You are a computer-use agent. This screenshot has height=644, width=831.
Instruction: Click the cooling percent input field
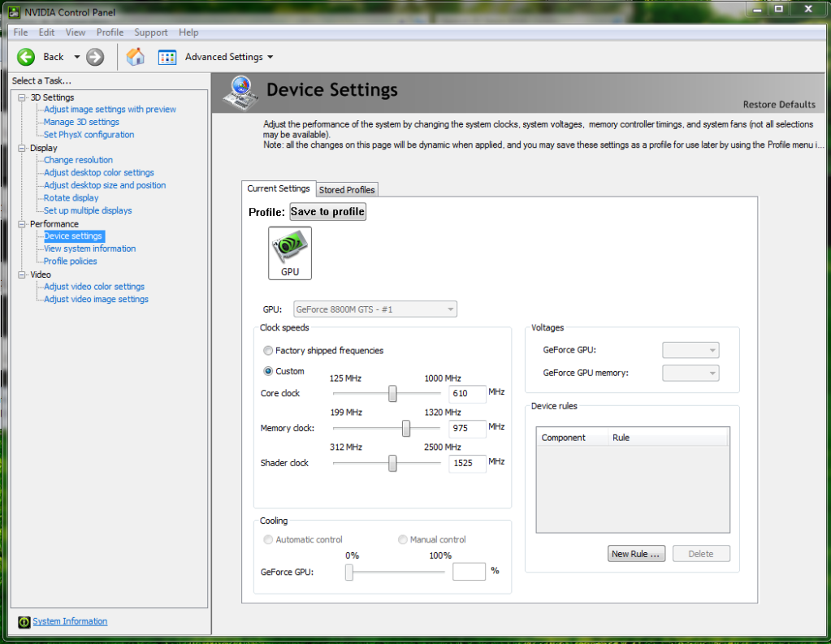[469, 572]
